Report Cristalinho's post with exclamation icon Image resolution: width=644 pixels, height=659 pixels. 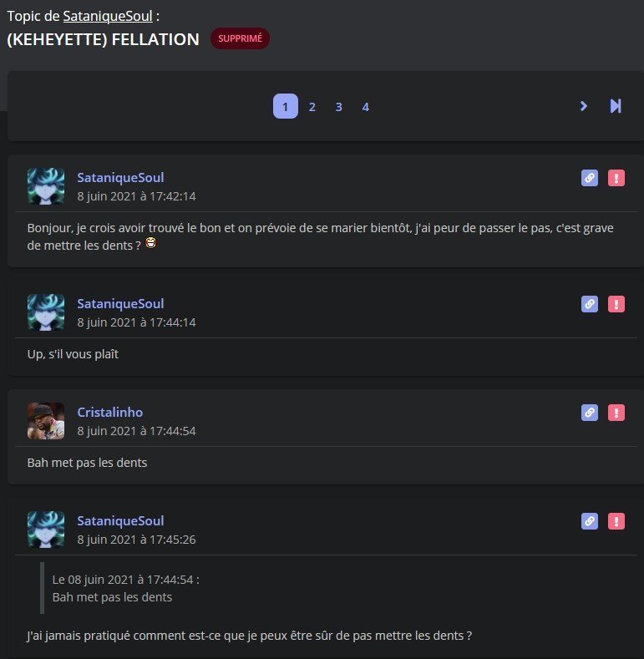[616, 413]
